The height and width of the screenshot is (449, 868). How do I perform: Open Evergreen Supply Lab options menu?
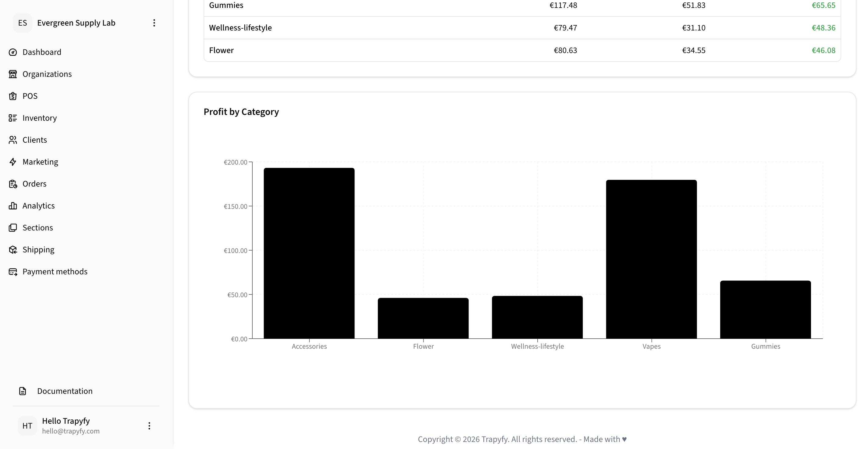click(154, 23)
